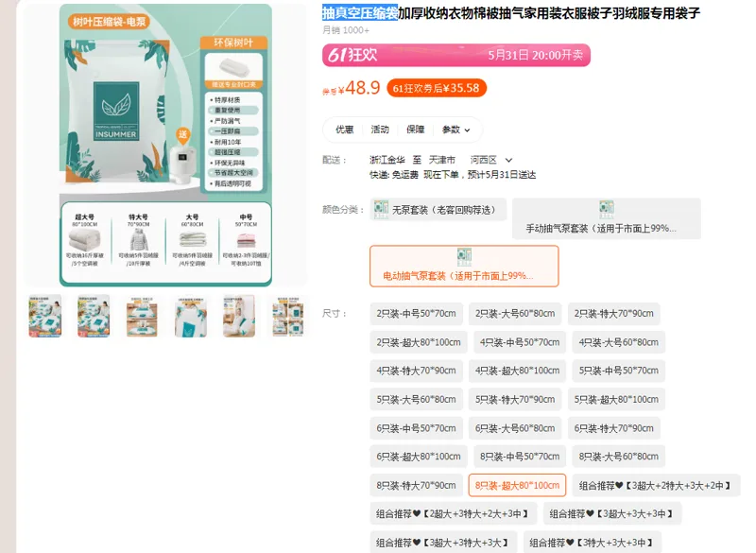Open the 保障 tab

415,130
